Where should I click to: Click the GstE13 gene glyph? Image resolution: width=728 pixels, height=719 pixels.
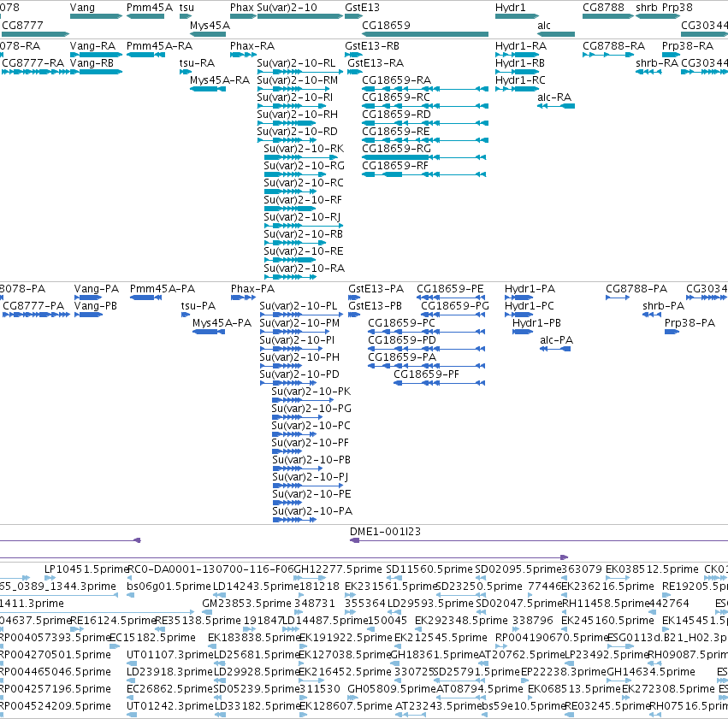pyautogui.click(x=354, y=16)
